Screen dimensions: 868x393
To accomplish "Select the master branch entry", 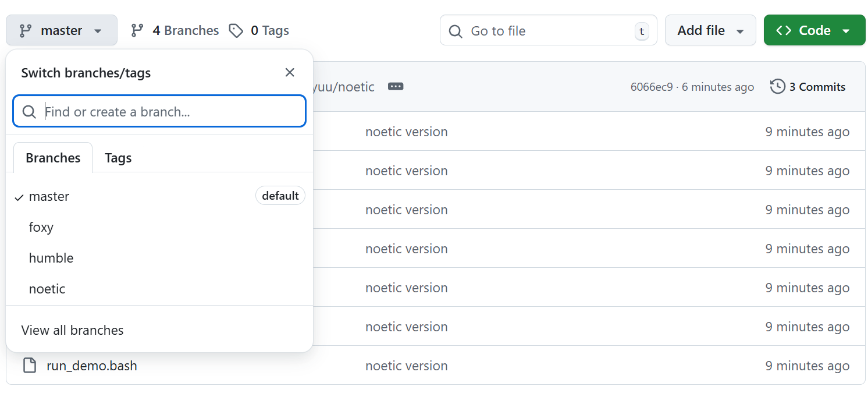I will (159, 196).
